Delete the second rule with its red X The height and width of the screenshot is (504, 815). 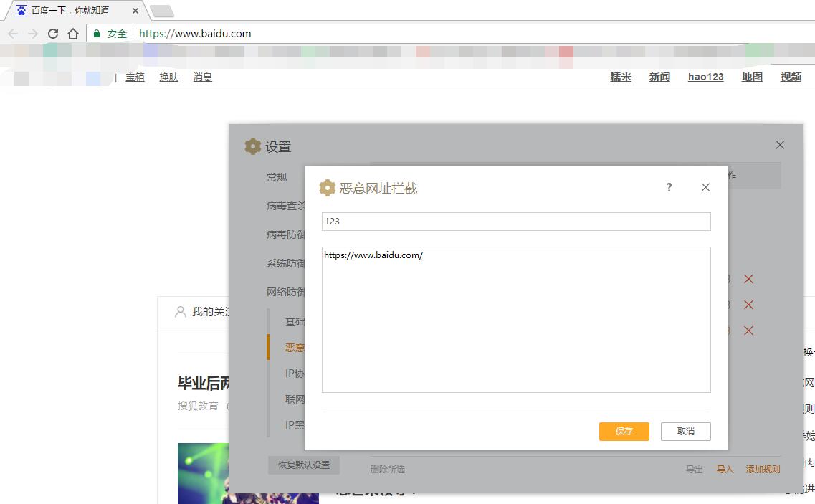coord(748,305)
